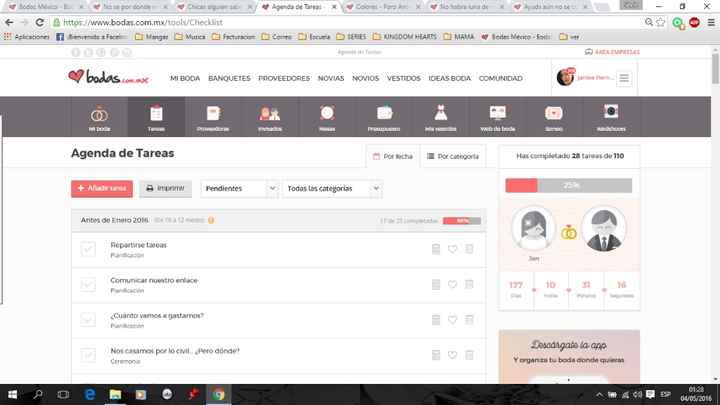The image size is (720, 405).
Task: Open the Bienvenido a Facebook bookmark
Action: pyautogui.click(x=92, y=37)
